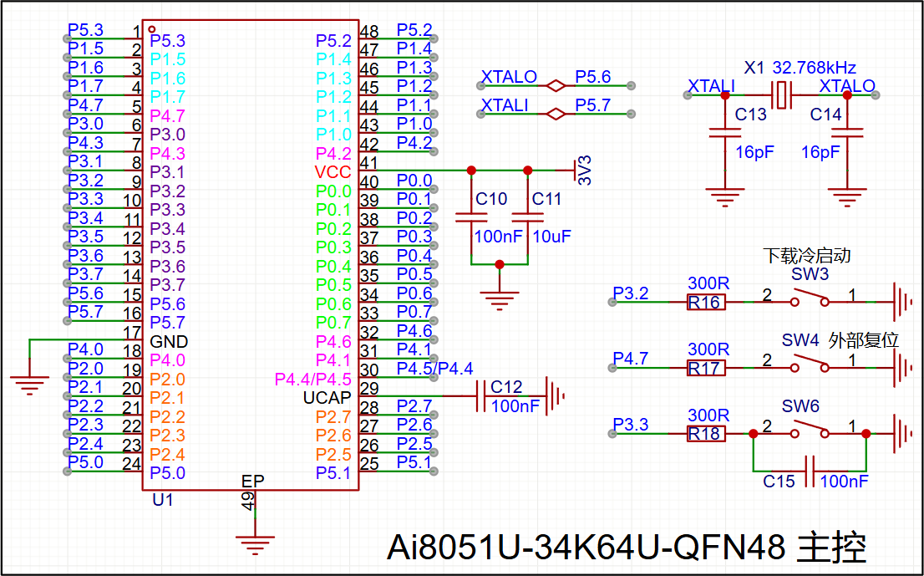Click the P4.5/P4.4 net label at pin 30
Screen dimensions: 924x576
point(435,369)
